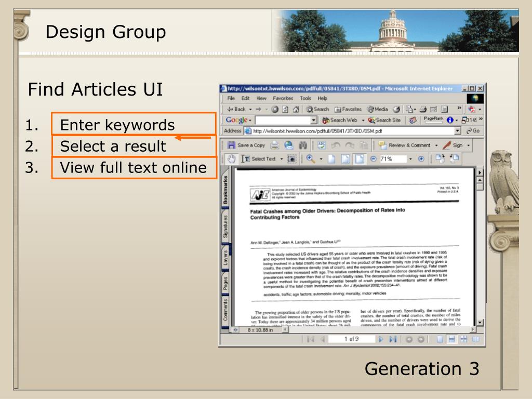Open the Layers side tab
The width and height of the screenshot is (532, 399).
click(x=225, y=258)
